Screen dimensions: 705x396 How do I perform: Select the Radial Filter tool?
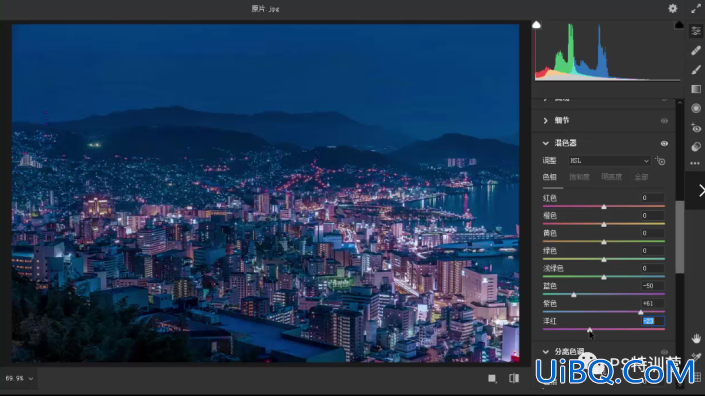pos(696,108)
